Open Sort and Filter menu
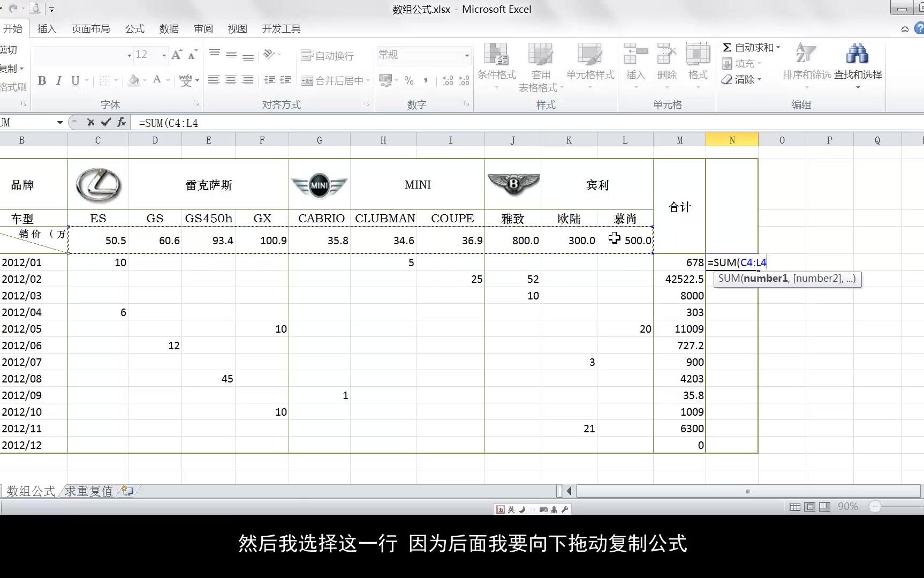This screenshot has width=924, height=578. pyautogui.click(x=806, y=65)
